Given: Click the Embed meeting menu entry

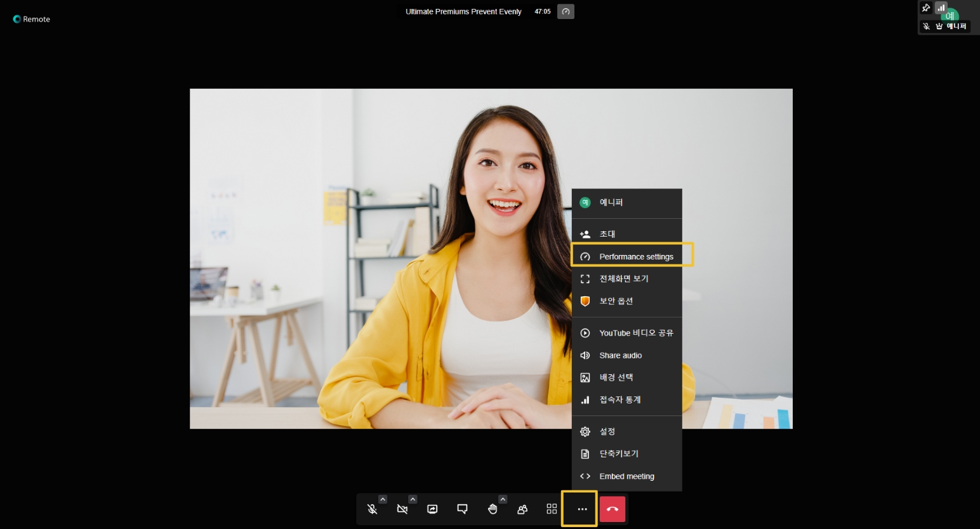Looking at the screenshot, I should tap(626, 476).
